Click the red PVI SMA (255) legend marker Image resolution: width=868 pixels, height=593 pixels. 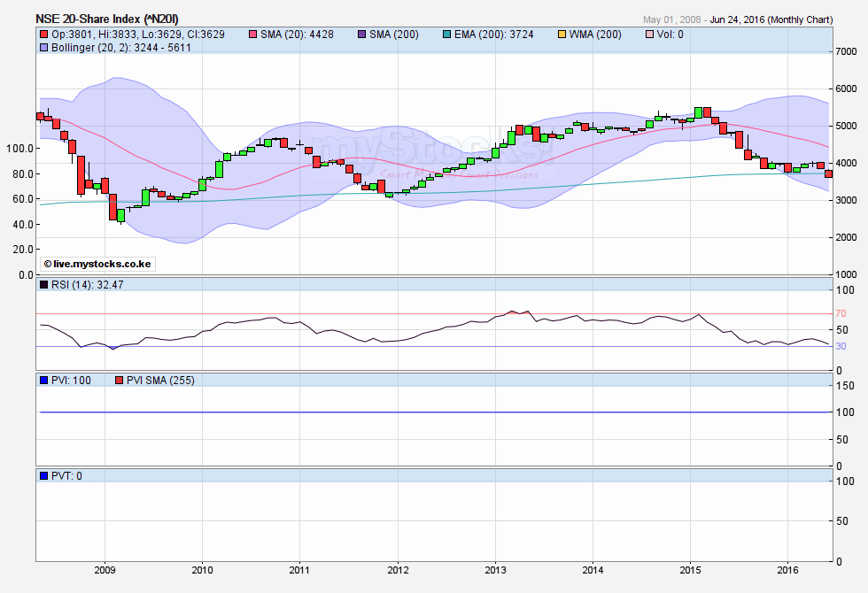(x=120, y=381)
